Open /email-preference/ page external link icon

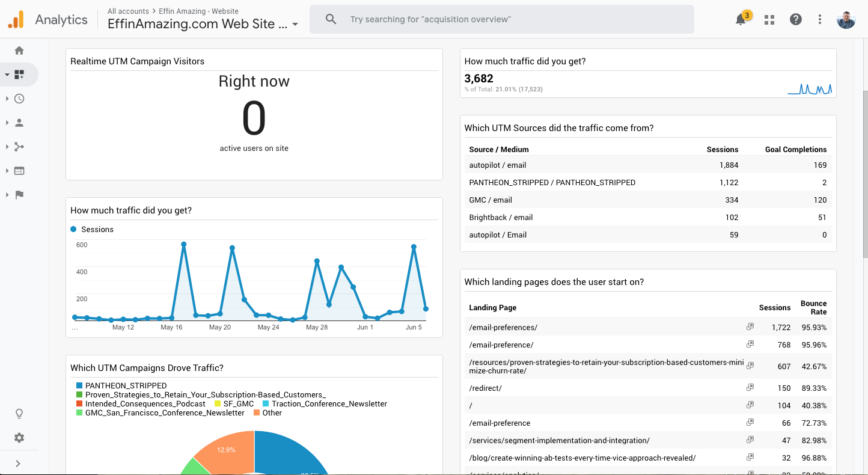[750, 345]
